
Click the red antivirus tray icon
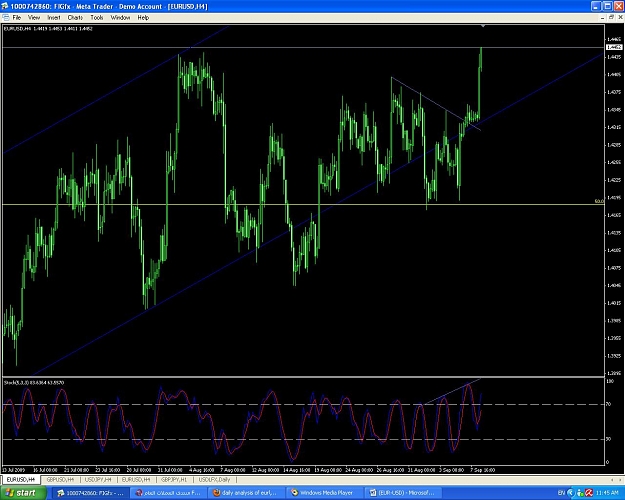point(589,493)
